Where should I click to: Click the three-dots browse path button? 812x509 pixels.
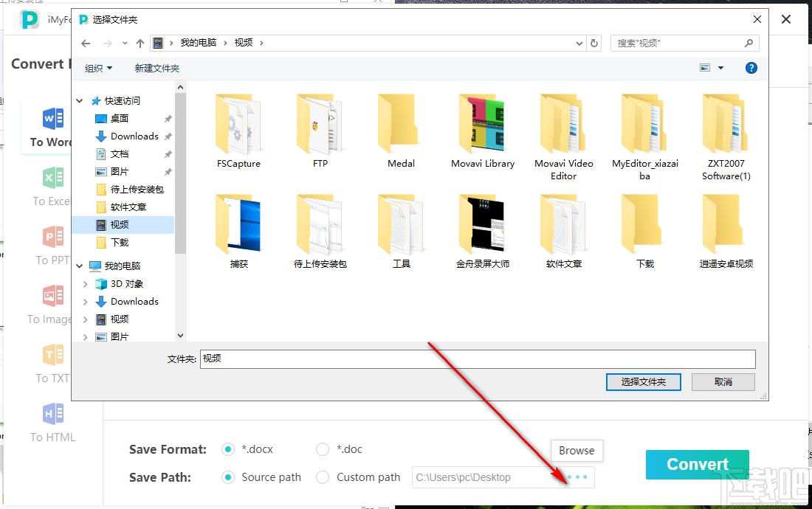click(x=577, y=477)
